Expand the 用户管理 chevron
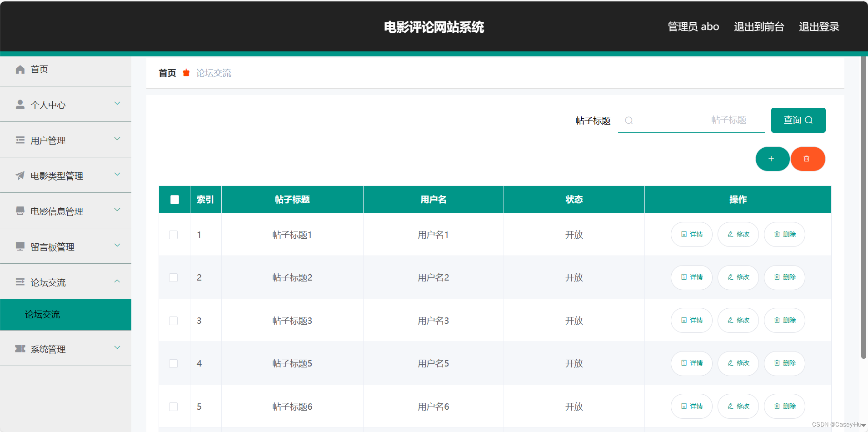Image resolution: width=868 pixels, height=432 pixels. (x=117, y=139)
